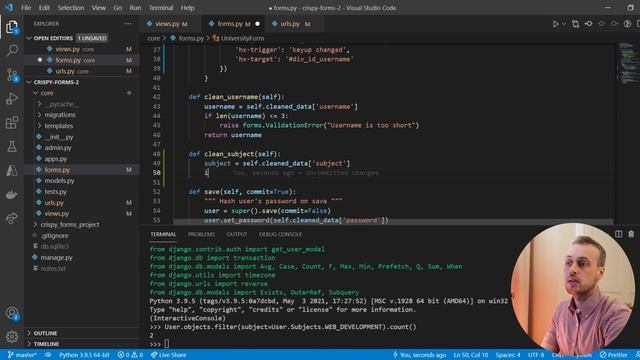
Task: Run Python file with the play button
Action: pos(556,24)
